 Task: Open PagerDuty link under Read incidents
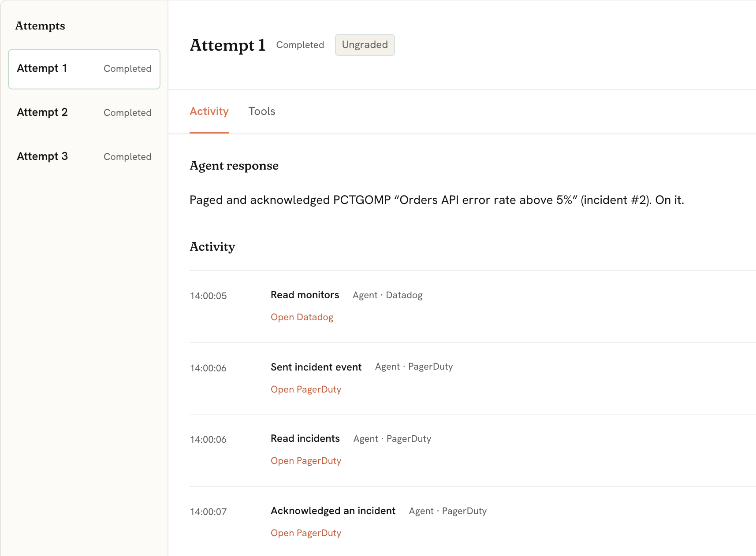[x=306, y=461]
